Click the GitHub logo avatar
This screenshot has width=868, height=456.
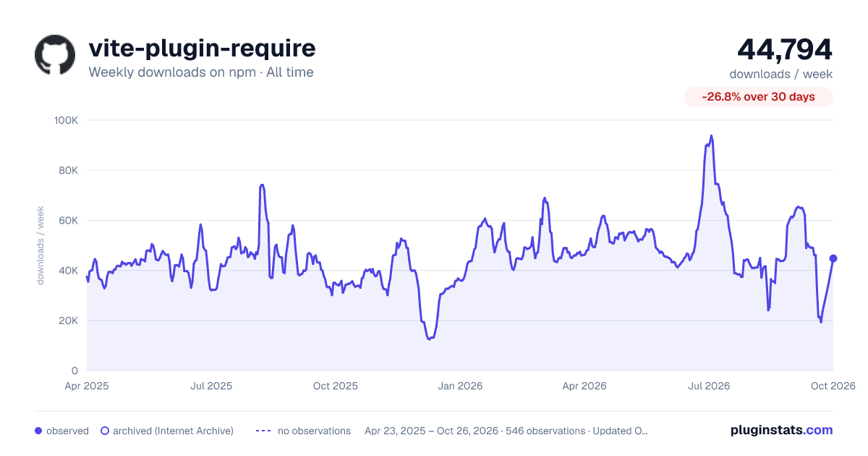coord(55,55)
